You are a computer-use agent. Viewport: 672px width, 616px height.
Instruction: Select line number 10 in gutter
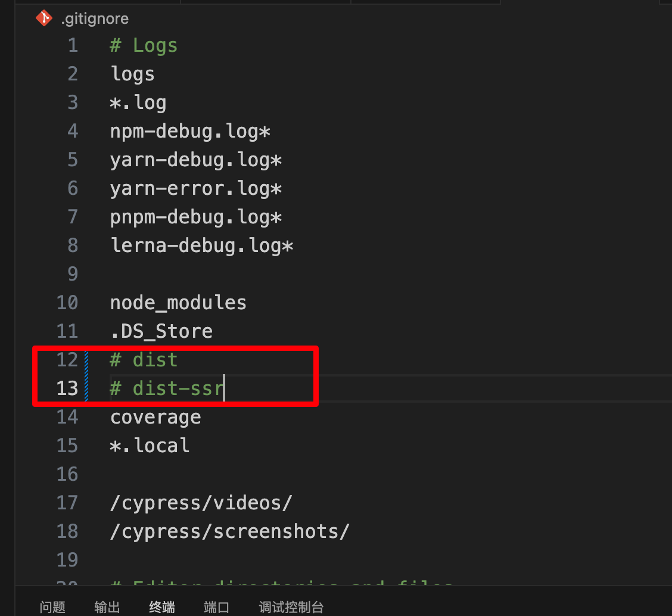(x=67, y=303)
